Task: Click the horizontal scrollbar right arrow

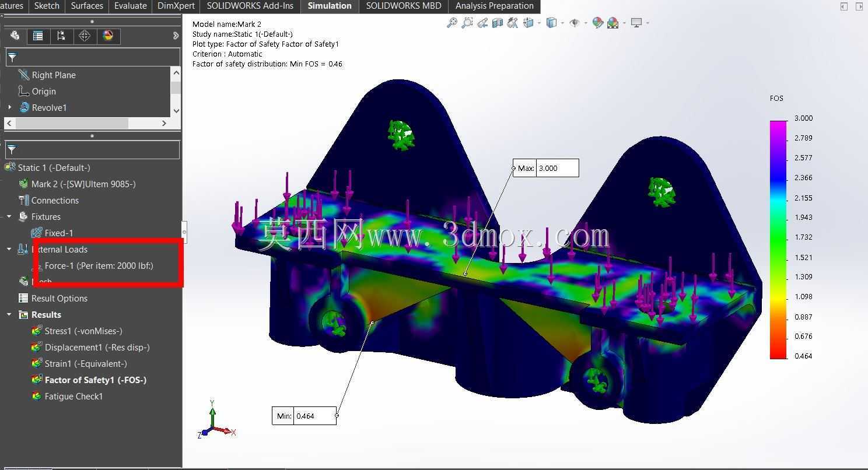Action: pyautogui.click(x=164, y=123)
